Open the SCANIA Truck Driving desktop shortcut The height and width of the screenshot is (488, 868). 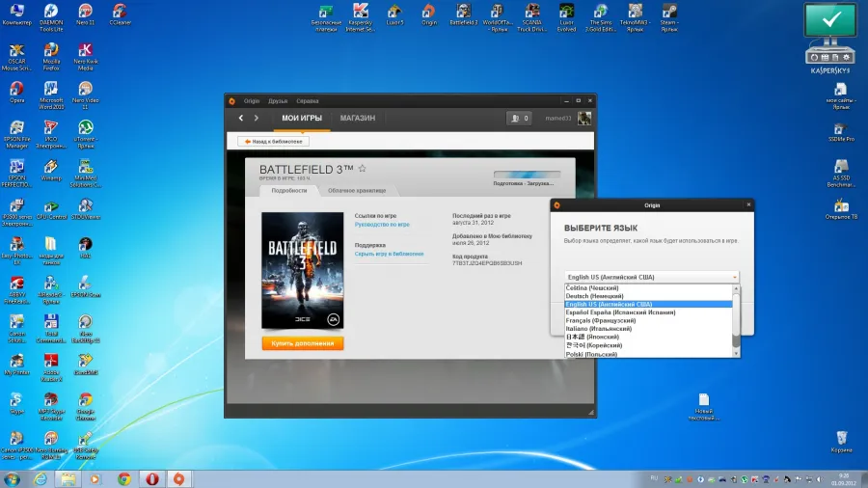532,17
